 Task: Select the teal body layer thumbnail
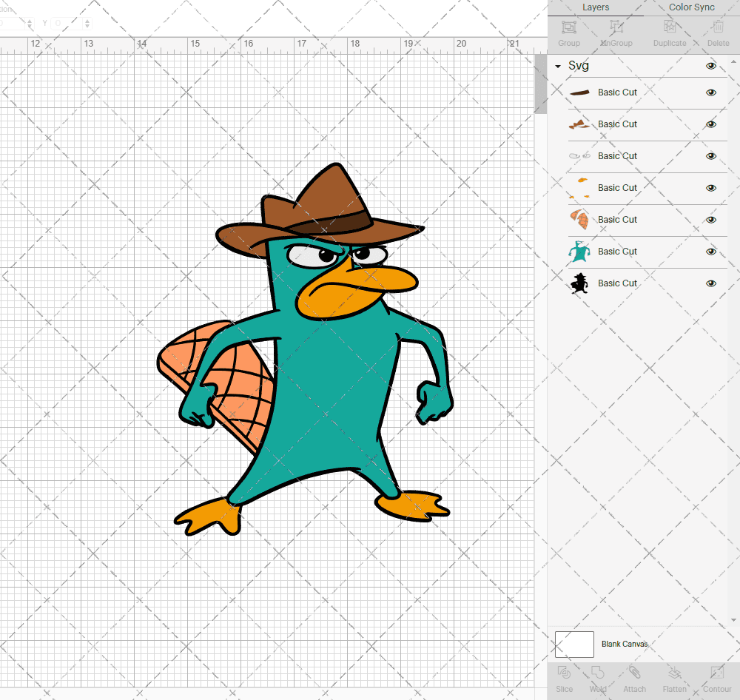[579, 252]
